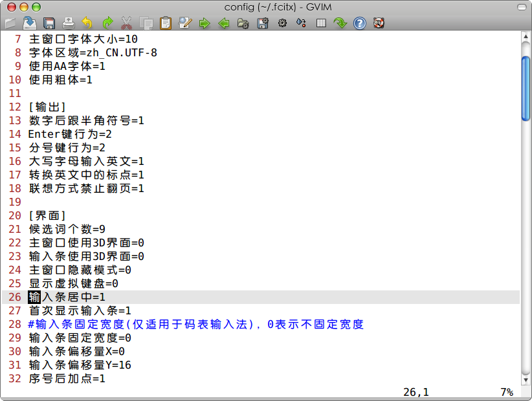The width and height of the screenshot is (532, 401).
Task: Save the current file
Action: 30,23
